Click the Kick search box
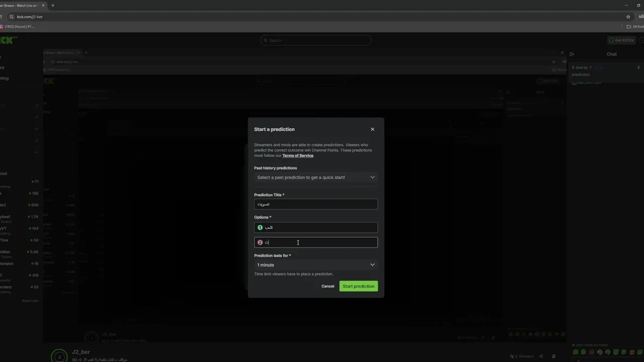 [x=316, y=40]
